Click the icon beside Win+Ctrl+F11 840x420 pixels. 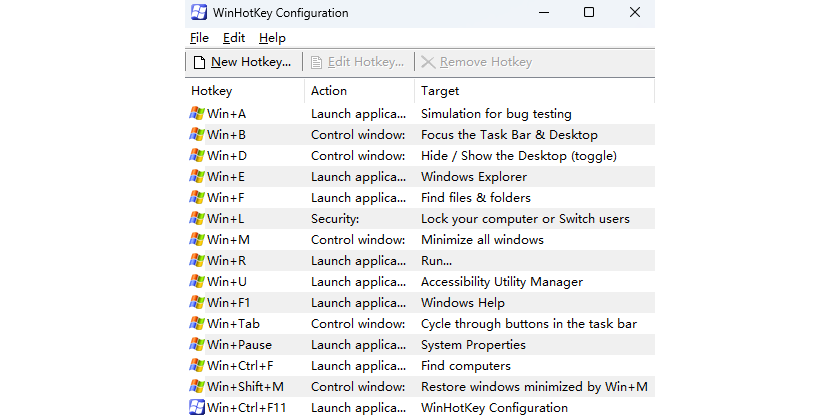[x=197, y=408]
